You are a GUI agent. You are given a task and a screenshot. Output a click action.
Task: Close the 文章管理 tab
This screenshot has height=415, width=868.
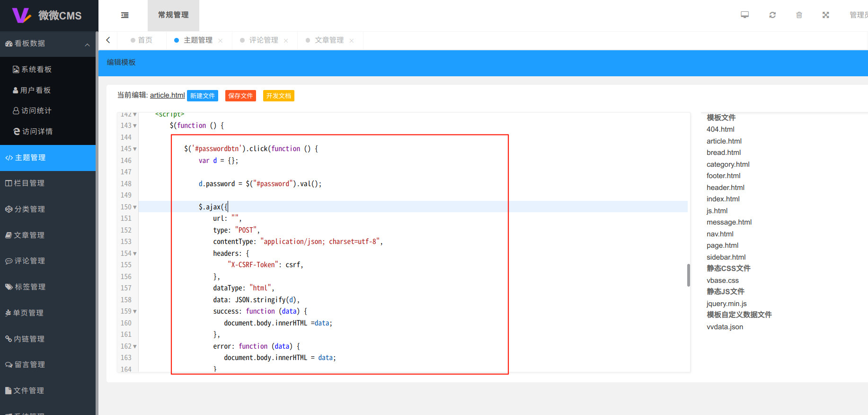352,41
